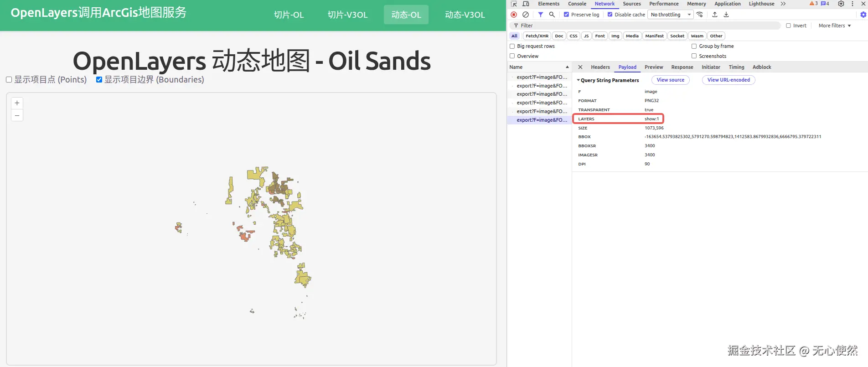Click the LAYERS value show:1
868x367 pixels.
click(651, 119)
